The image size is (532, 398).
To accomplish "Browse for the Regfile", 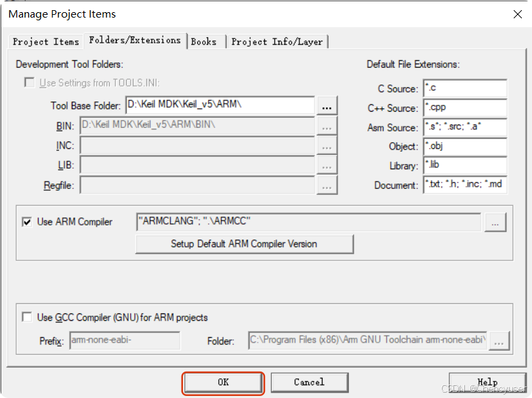I will [x=327, y=185].
